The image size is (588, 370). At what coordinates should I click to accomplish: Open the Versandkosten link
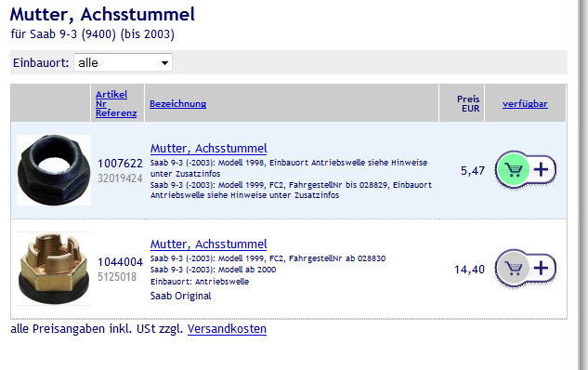click(x=227, y=329)
